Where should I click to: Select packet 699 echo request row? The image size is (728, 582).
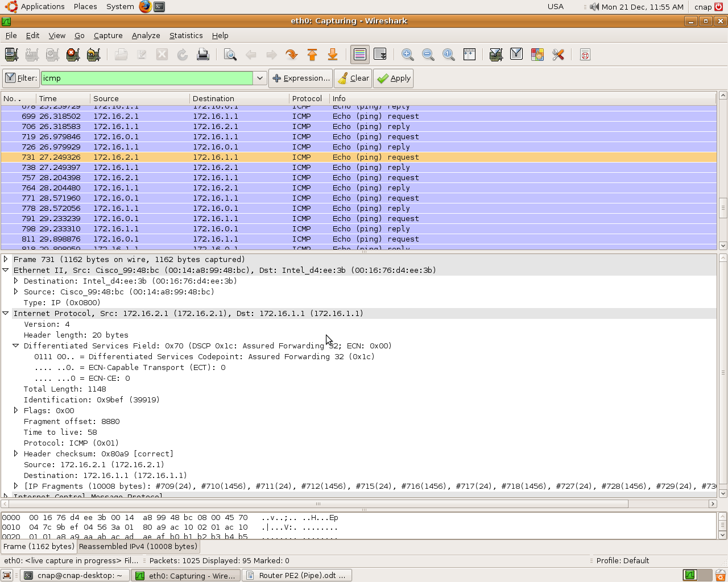coord(359,116)
